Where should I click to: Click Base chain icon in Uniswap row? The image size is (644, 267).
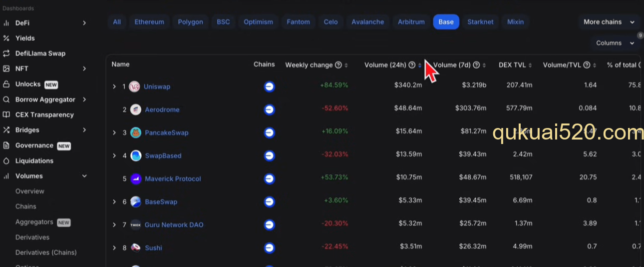point(270,86)
